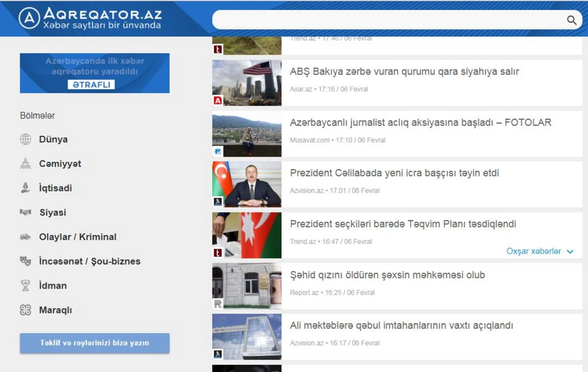Image resolution: width=588 pixels, height=372 pixels.
Task: Expand Oxşar xəbərlər similar news
Action: pos(540,251)
